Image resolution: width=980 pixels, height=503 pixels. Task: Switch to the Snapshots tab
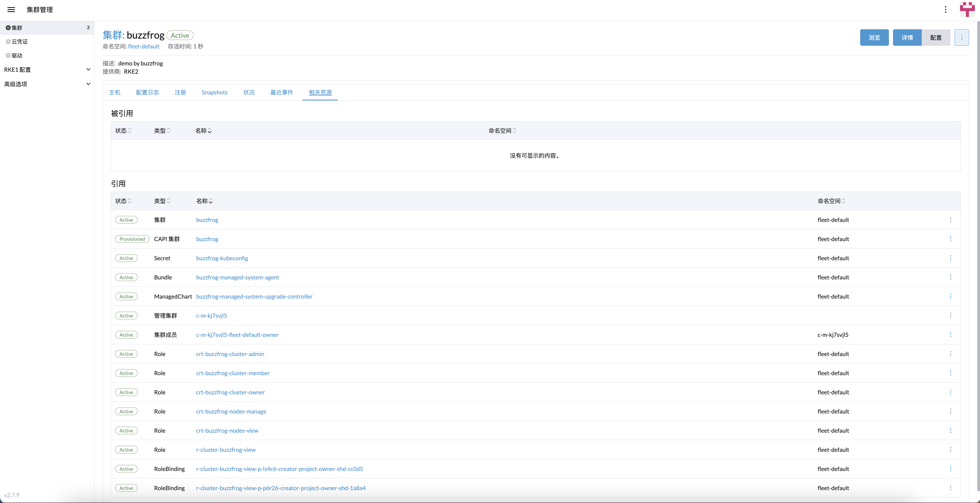point(214,92)
